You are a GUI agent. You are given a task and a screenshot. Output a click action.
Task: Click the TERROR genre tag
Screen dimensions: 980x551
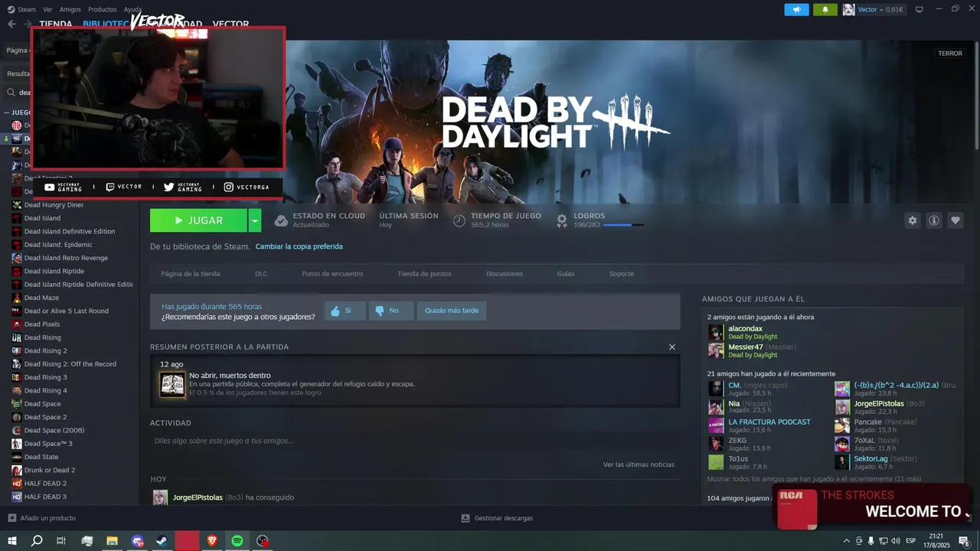950,54
